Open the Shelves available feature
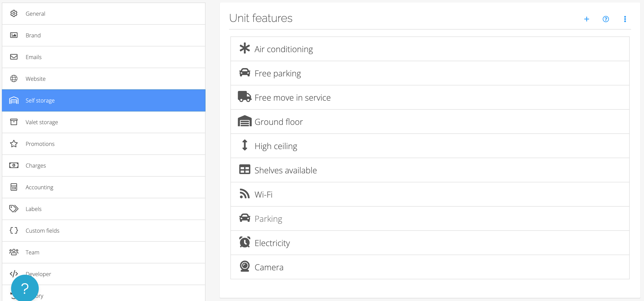Screen dimensions: 644x301 tap(286, 170)
